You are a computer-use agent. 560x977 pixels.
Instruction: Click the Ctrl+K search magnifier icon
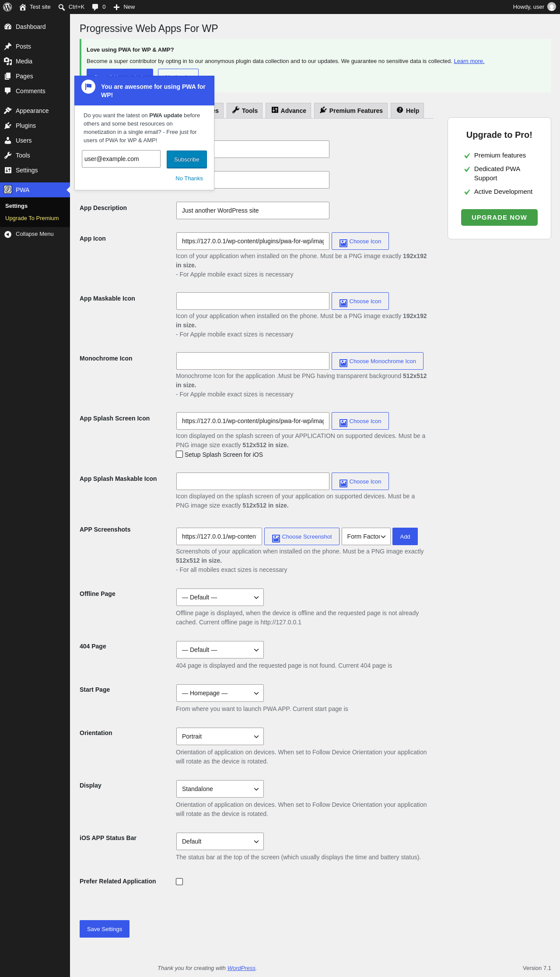coord(62,7)
